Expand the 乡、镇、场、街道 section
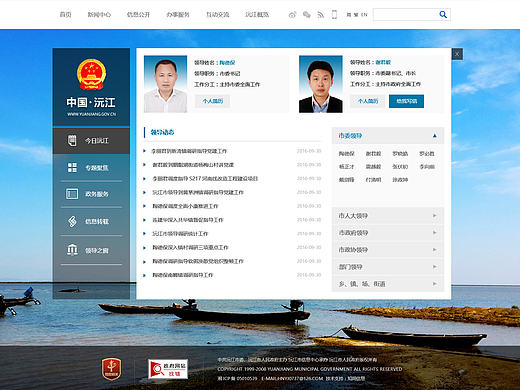The width and height of the screenshot is (520, 390). point(388,284)
